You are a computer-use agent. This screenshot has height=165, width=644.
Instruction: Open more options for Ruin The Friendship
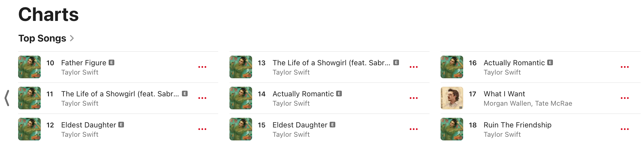pyautogui.click(x=624, y=129)
